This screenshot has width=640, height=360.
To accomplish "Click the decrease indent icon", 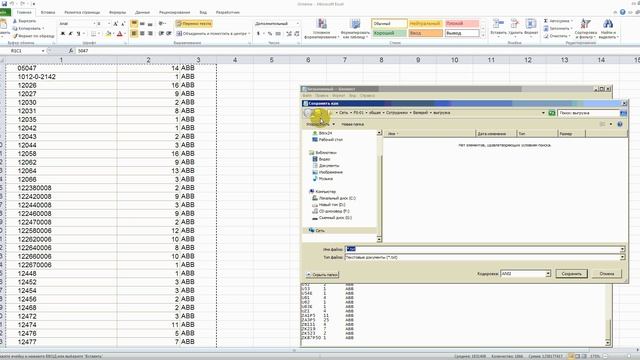I will coord(161,33).
